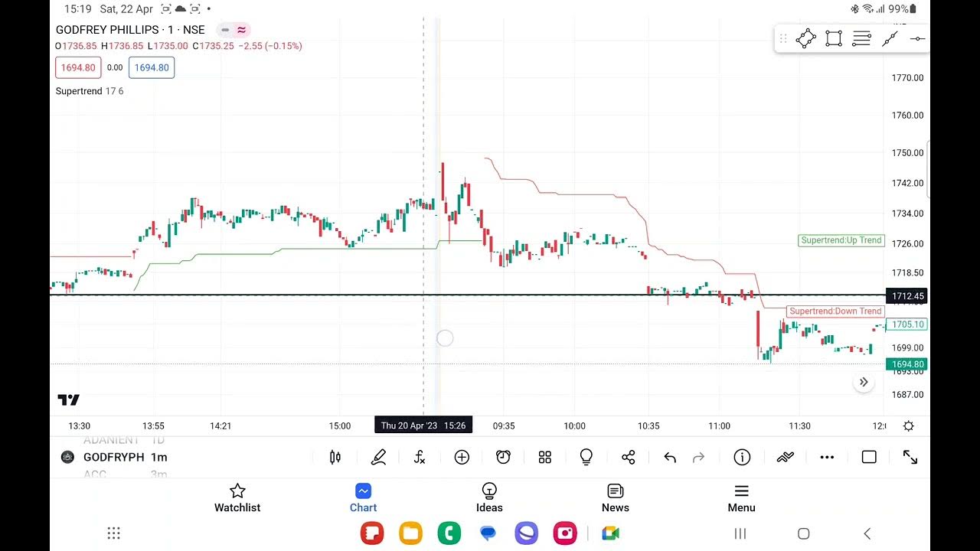Image resolution: width=980 pixels, height=551 pixels.
Task: Open the candlestick chart type selector
Action: 335,458
